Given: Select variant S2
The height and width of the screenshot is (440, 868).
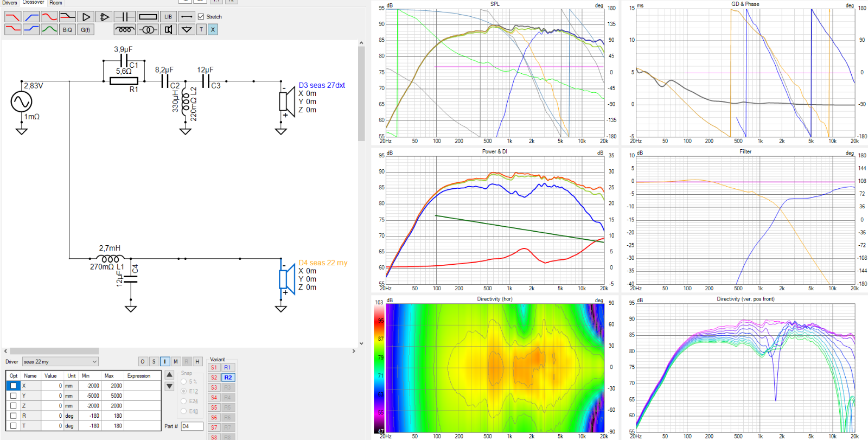Looking at the screenshot, I should coord(214,378).
